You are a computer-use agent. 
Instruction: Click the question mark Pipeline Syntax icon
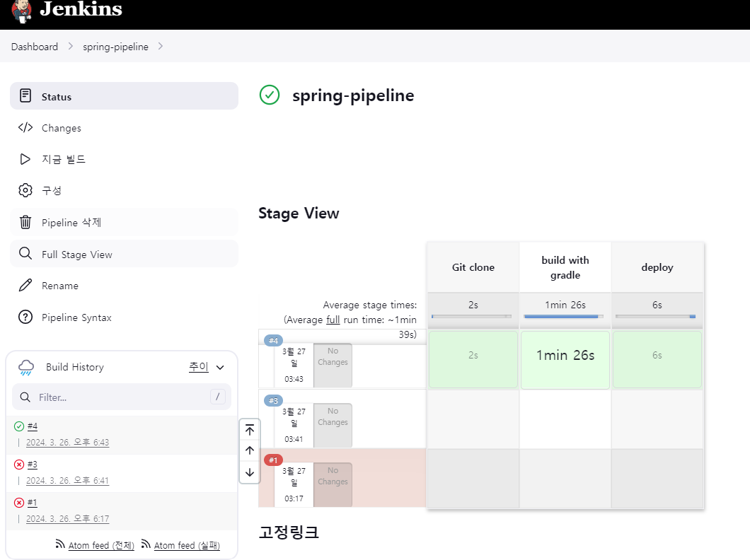pyautogui.click(x=25, y=317)
